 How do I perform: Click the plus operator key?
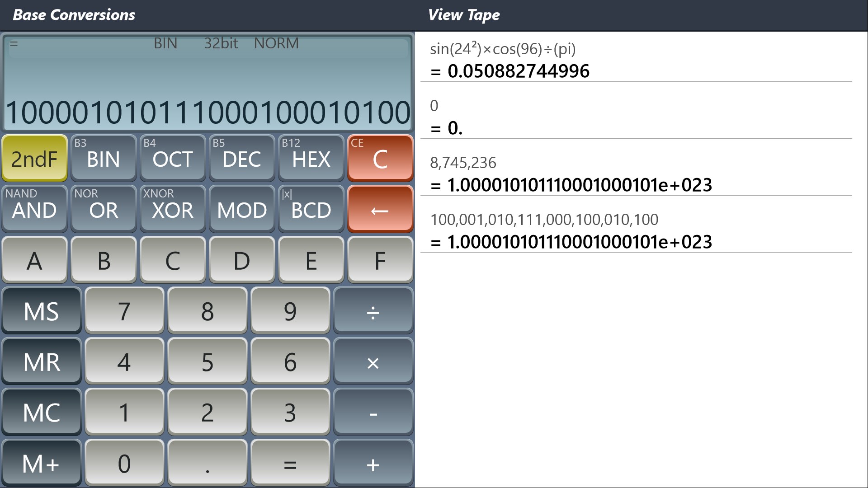click(x=373, y=464)
